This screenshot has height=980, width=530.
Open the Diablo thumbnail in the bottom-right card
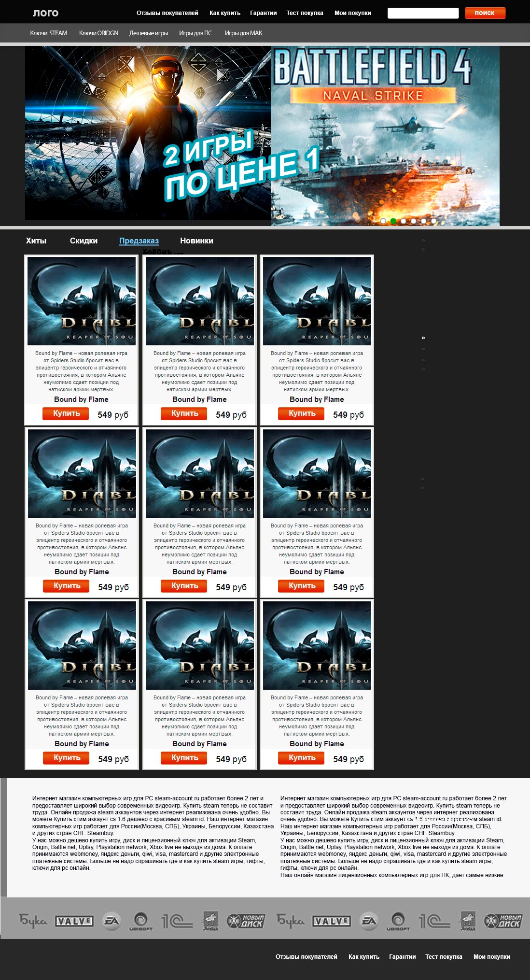(x=317, y=645)
